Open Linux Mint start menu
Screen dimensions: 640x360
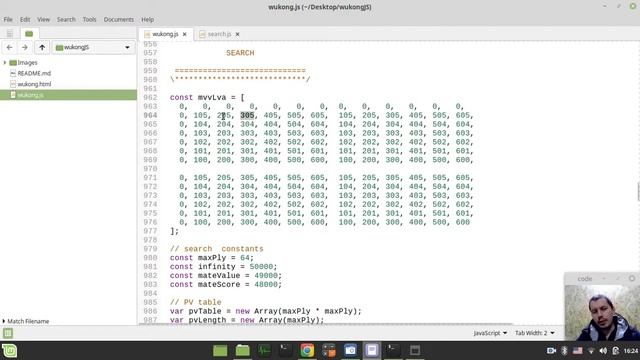[9, 351]
